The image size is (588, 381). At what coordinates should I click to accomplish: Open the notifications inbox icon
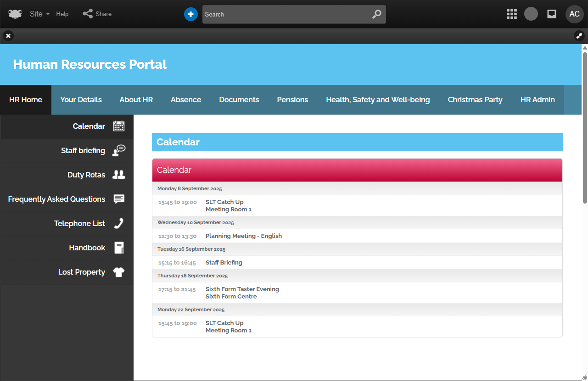(x=552, y=14)
